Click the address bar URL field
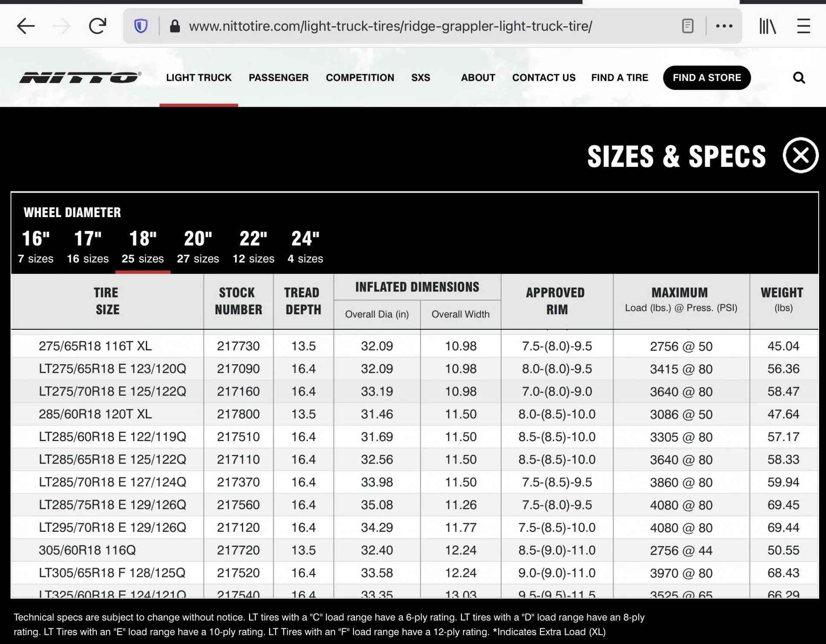 [x=390, y=26]
